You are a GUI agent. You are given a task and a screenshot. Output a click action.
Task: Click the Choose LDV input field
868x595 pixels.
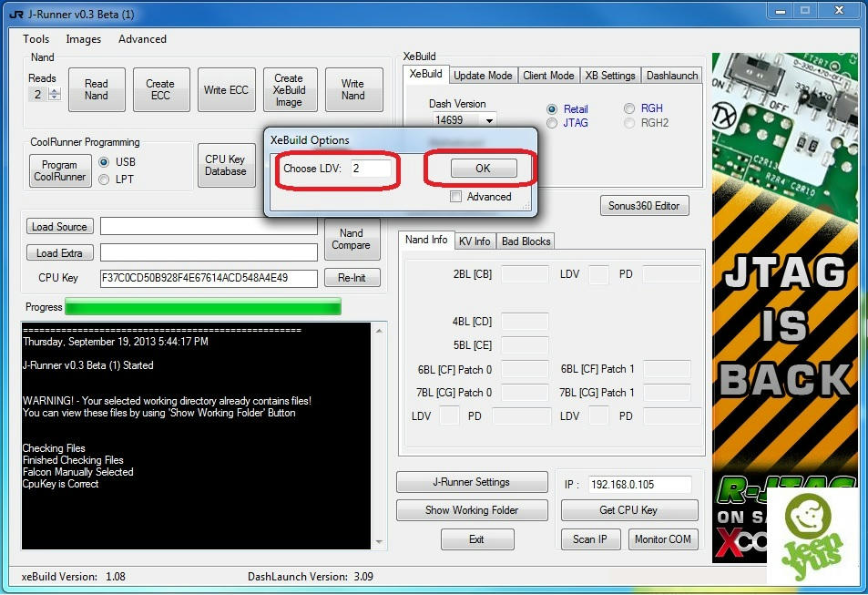coord(371,169)
